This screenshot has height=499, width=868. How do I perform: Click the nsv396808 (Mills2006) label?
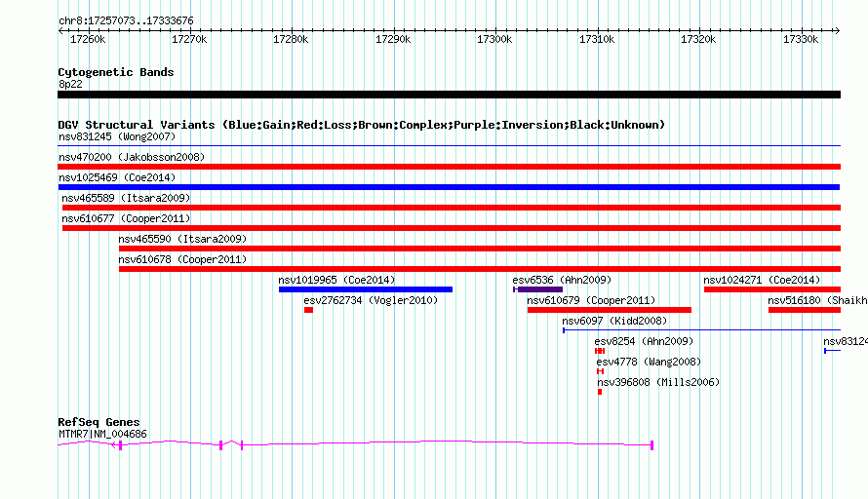[x=658, y=382]
